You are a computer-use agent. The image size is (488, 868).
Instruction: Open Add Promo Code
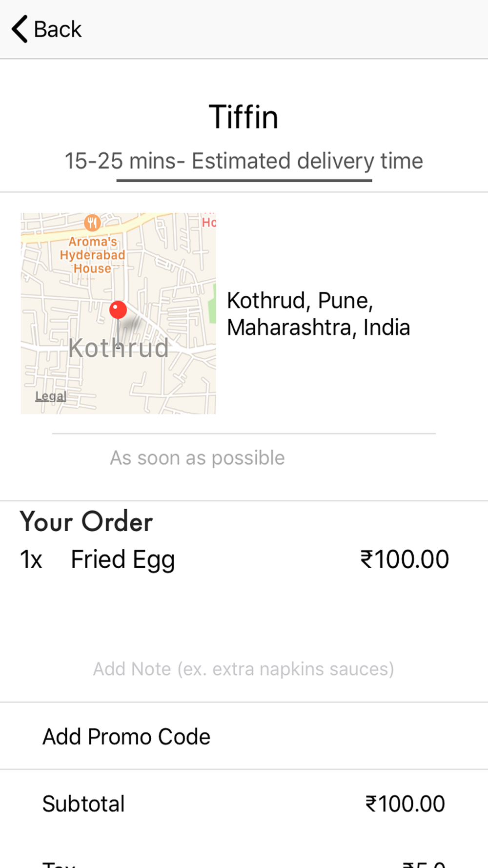pyautogui.click(x=126, y=737)
